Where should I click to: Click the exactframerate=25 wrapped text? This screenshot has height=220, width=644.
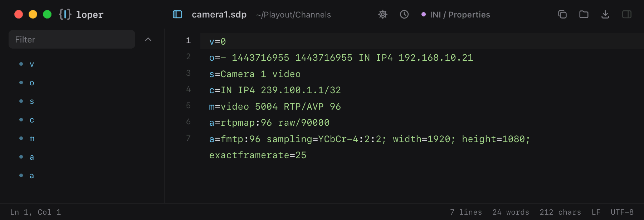coord(258,155)
